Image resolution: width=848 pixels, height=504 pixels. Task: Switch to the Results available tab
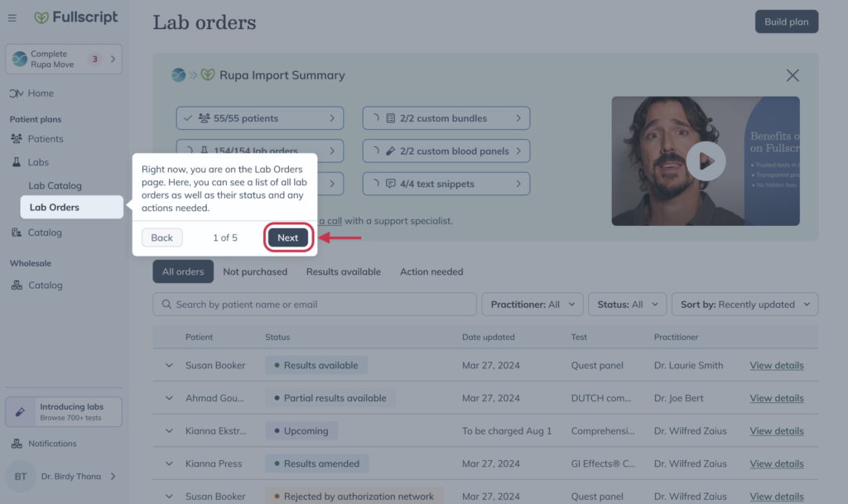click(x=344, y=271)
